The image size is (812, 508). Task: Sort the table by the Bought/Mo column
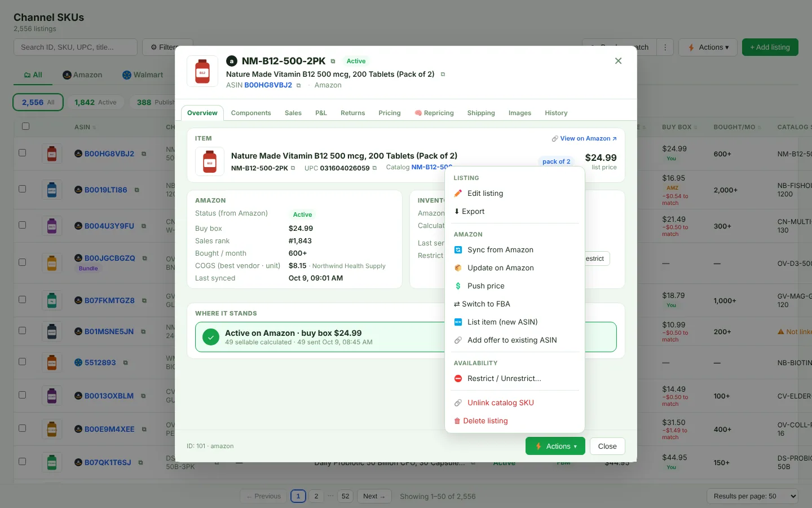[x=737, y=128]
